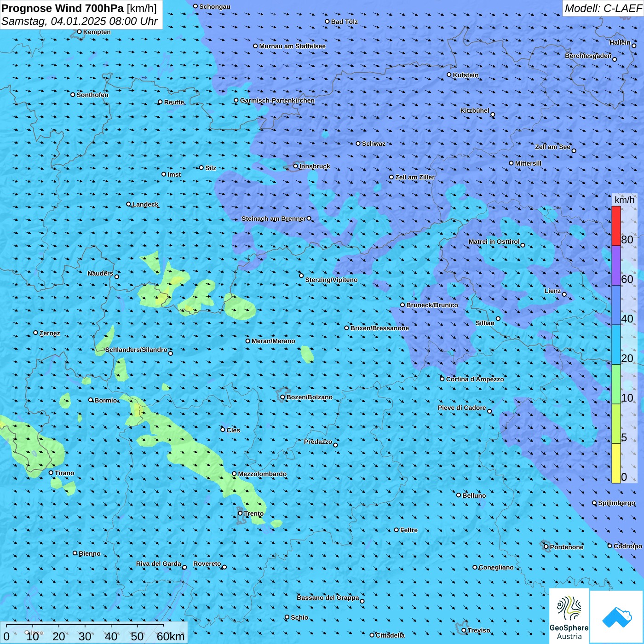
Task: Click the Lienz city marker
Action: (564, 294)
